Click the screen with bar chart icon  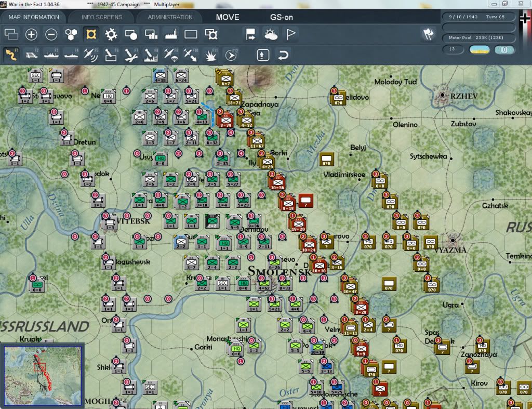(151, 34)
